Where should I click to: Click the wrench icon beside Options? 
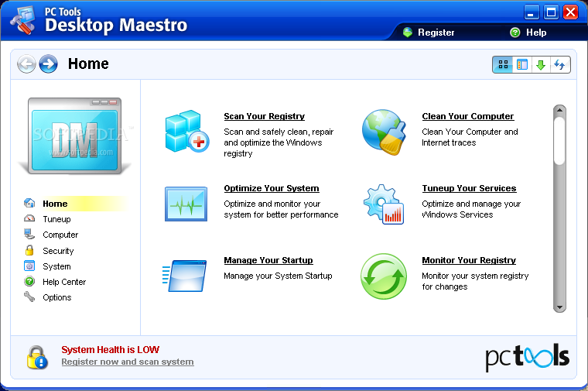29,297
